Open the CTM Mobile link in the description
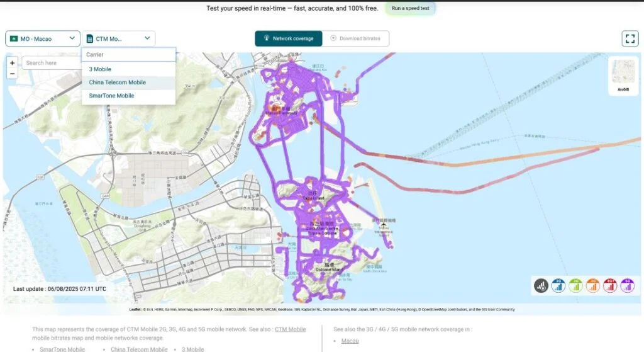Viewport: 644px width, 352px height. 290,329
